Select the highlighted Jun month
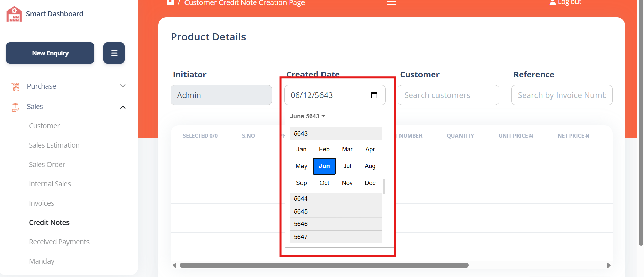The height and width of the screenshot is (277, 644). click(x=324, y=166)
